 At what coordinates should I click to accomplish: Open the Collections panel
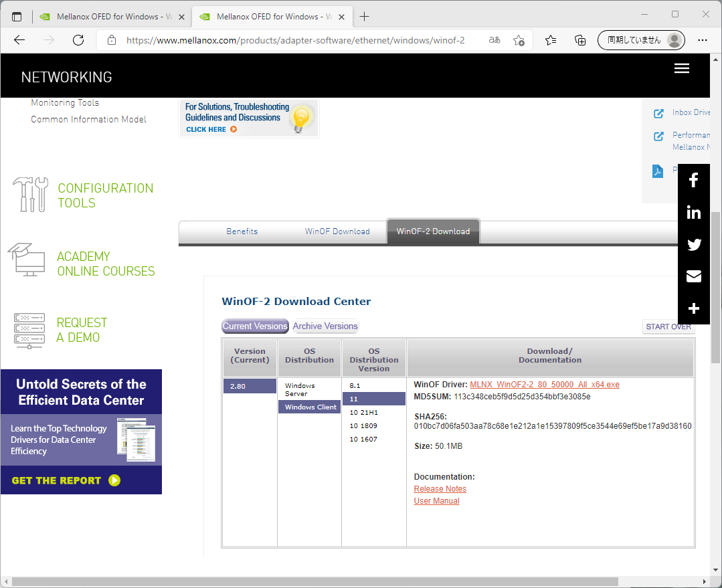pos(580,40)
